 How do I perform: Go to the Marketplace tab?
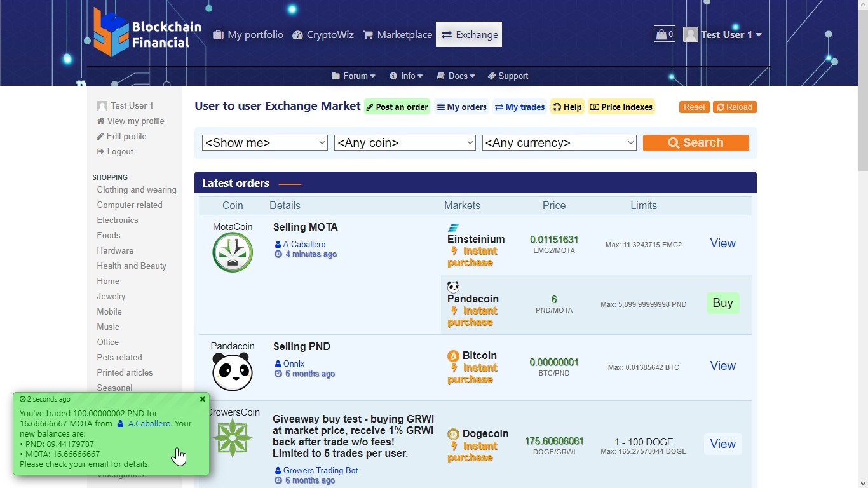click(397, 35)
